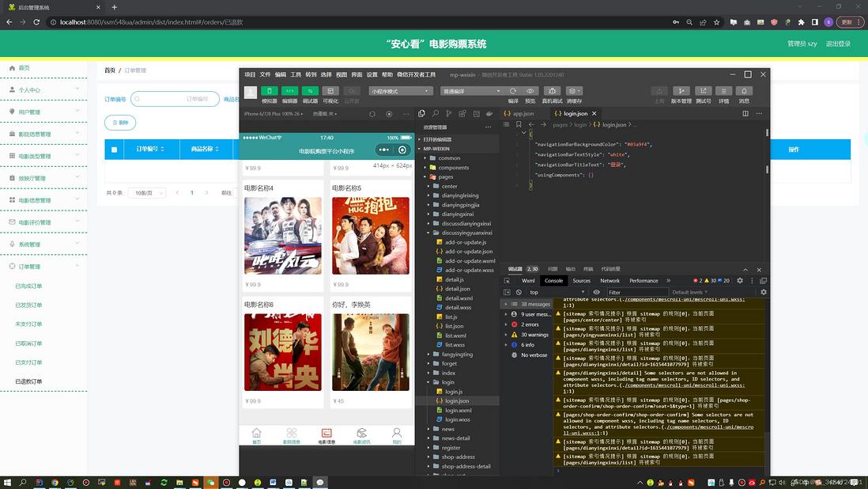Open 已完成订单 in the sidebar
Screen dimensions: 868x489
(x=28, y=286)
